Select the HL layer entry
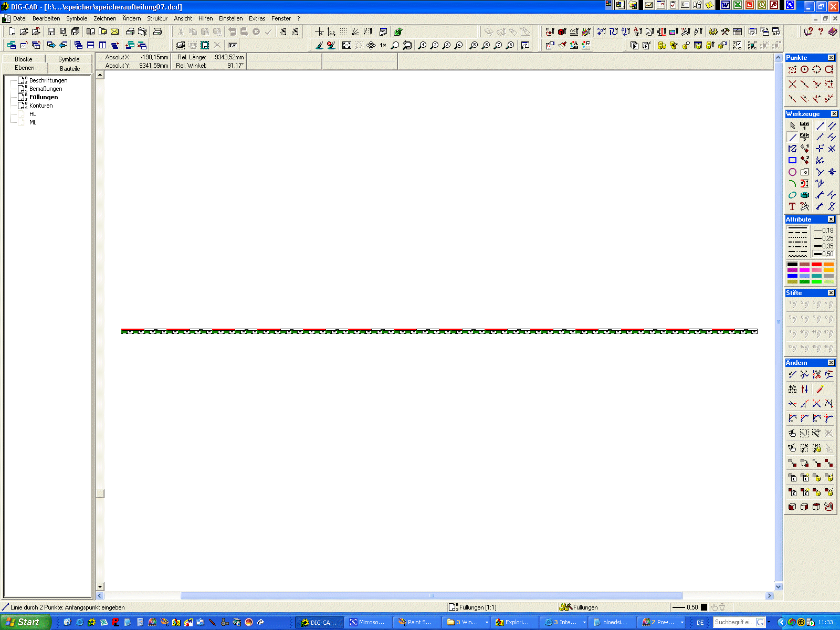The width and height of the screenshot is (840, 630). coord(33,114)
